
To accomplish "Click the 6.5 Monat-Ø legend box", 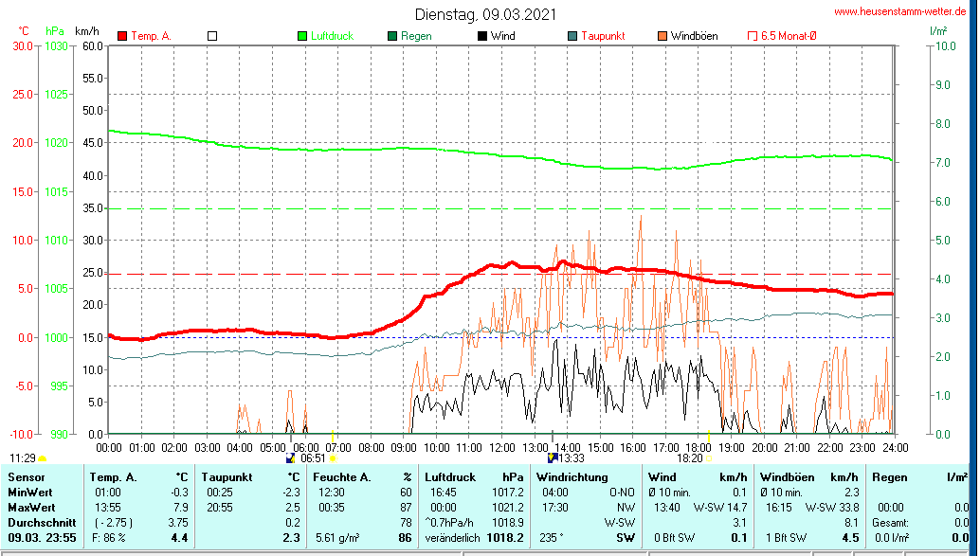I will (753, 36).
